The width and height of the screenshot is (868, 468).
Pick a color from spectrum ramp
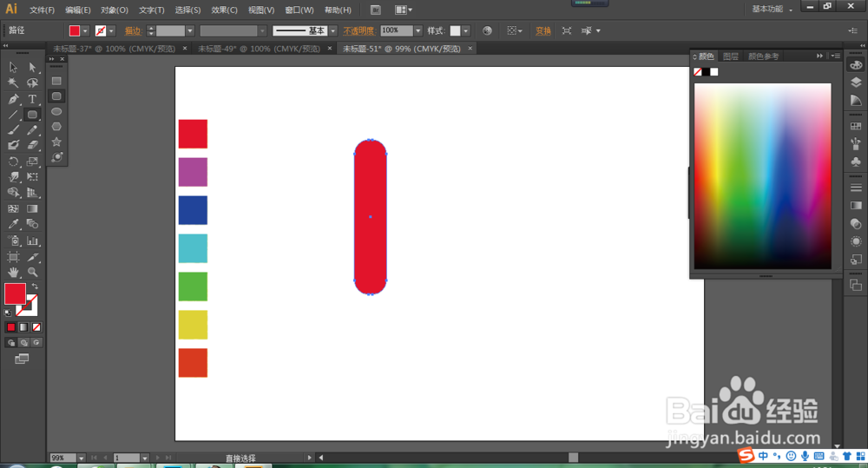tap(763, 176)
